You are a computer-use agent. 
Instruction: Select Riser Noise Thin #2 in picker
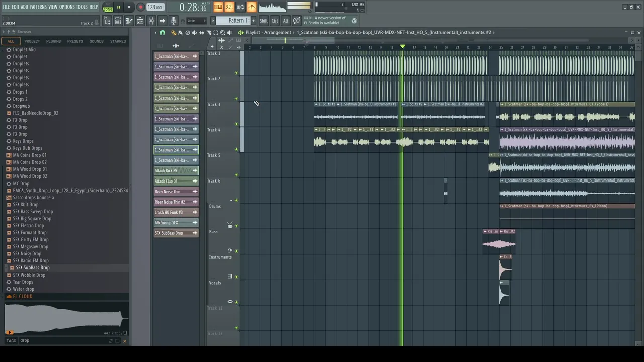(176, 202)
